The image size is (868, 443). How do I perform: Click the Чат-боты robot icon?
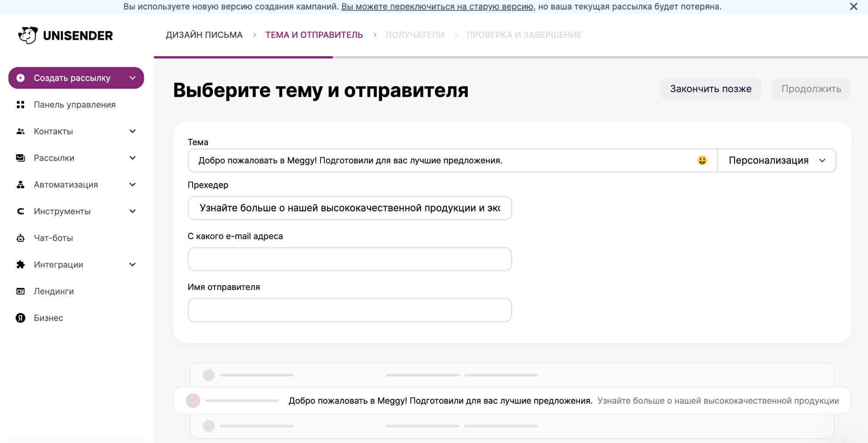click(20, 238)
